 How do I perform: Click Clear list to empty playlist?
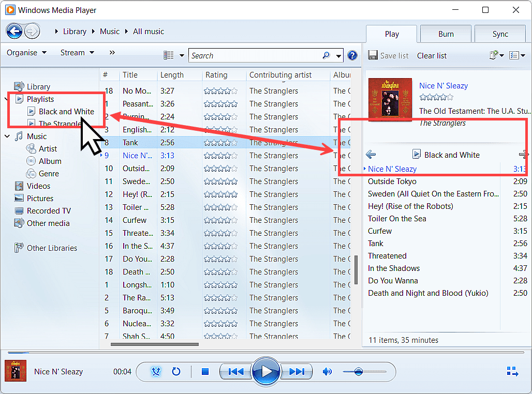tap(432, 55)
